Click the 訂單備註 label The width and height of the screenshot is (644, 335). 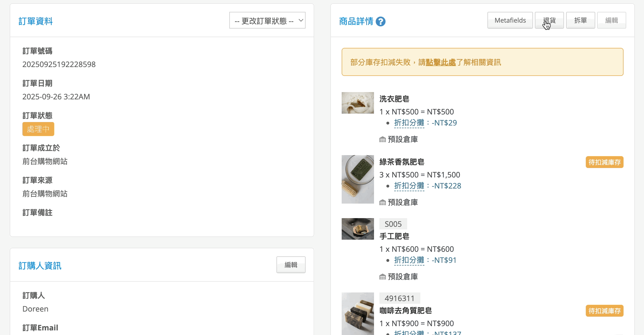tap(37, 213)
